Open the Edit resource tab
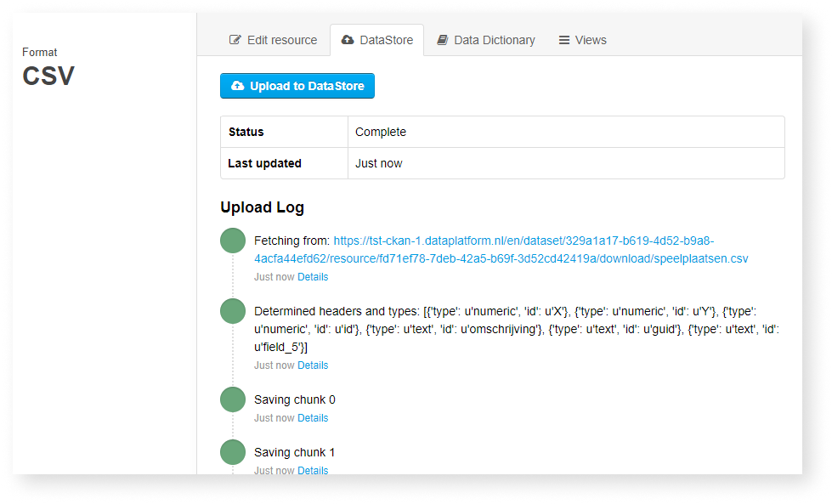The width and height of the screenshot is (832, 504). coord(274,40)
